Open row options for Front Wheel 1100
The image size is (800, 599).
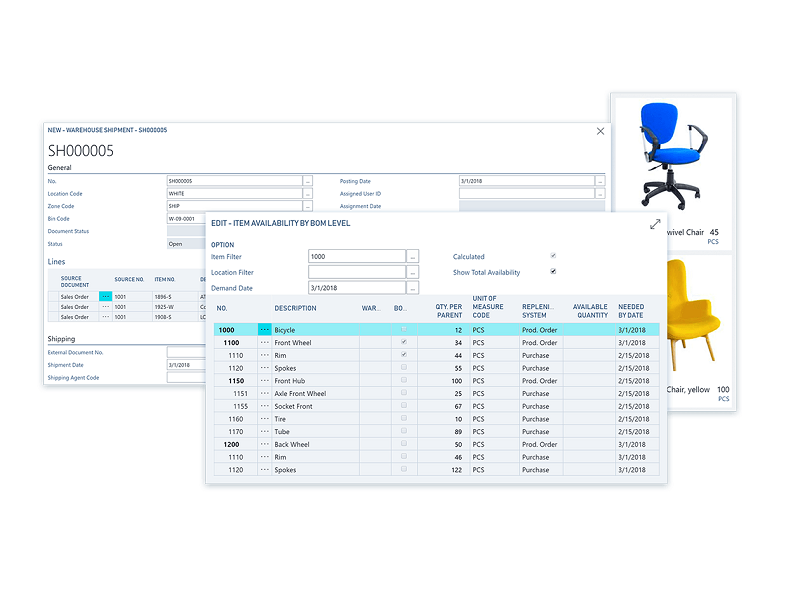click(264, 342)
